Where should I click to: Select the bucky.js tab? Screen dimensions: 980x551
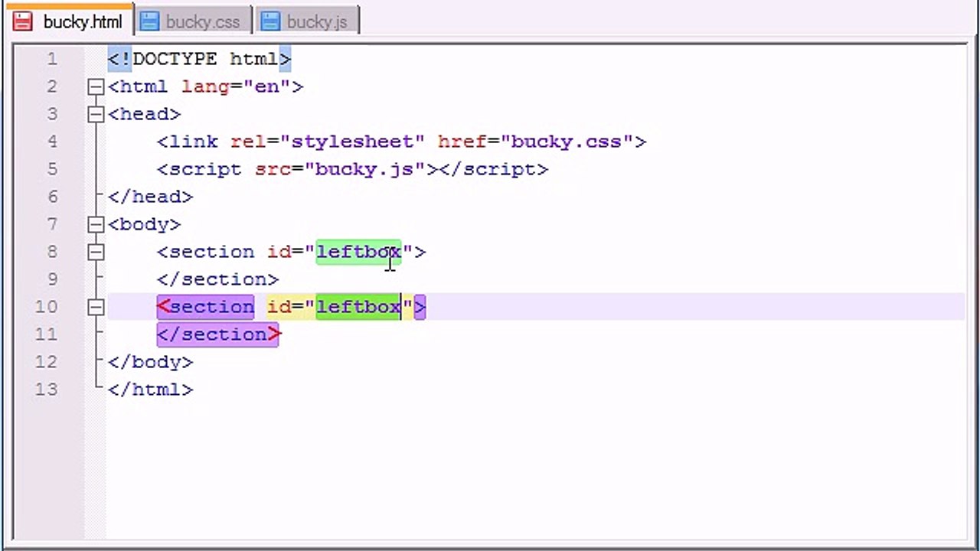click(305, 21)
